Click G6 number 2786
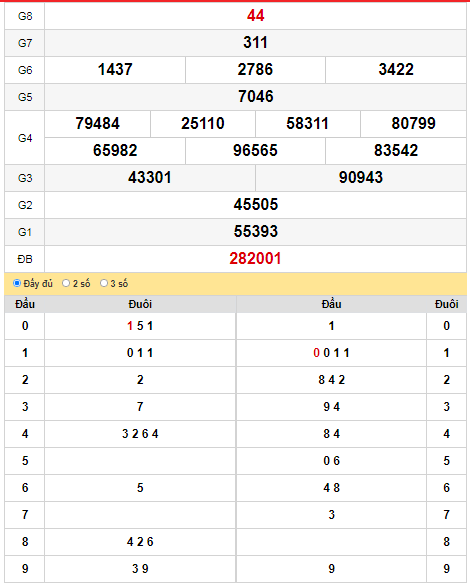 (x=256, y=70)
